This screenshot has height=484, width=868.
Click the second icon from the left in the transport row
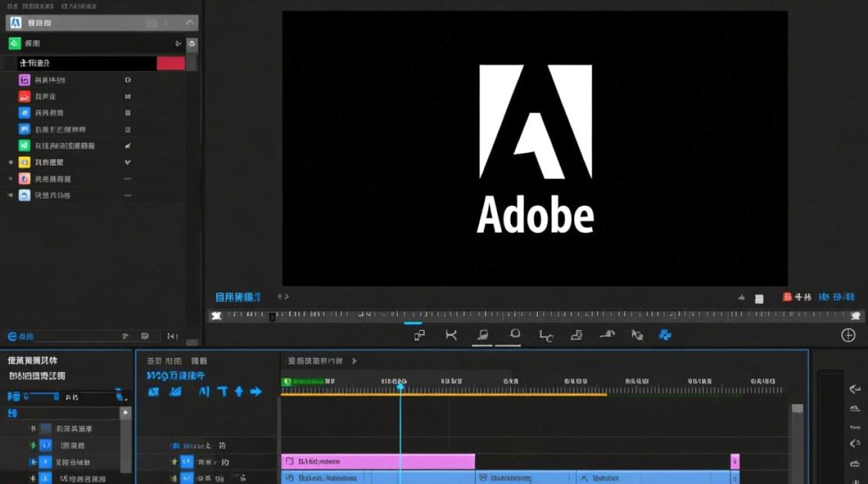pos(451,335)
